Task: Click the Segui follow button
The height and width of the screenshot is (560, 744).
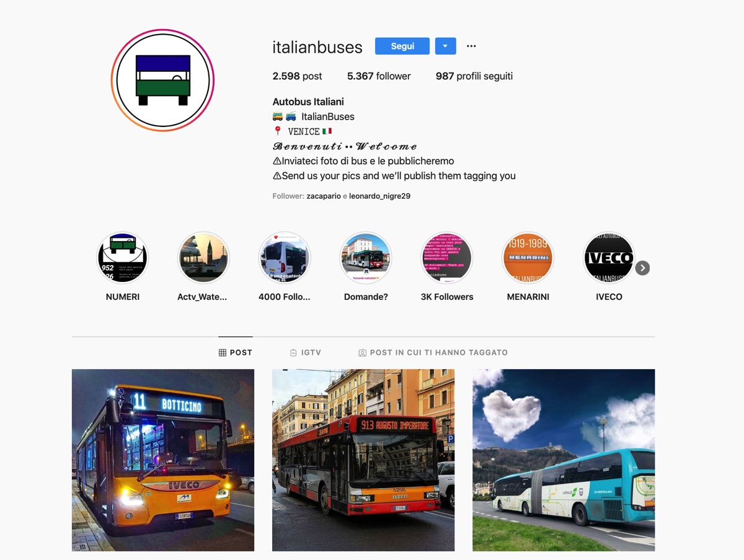Action: click(x=402, y=46)
